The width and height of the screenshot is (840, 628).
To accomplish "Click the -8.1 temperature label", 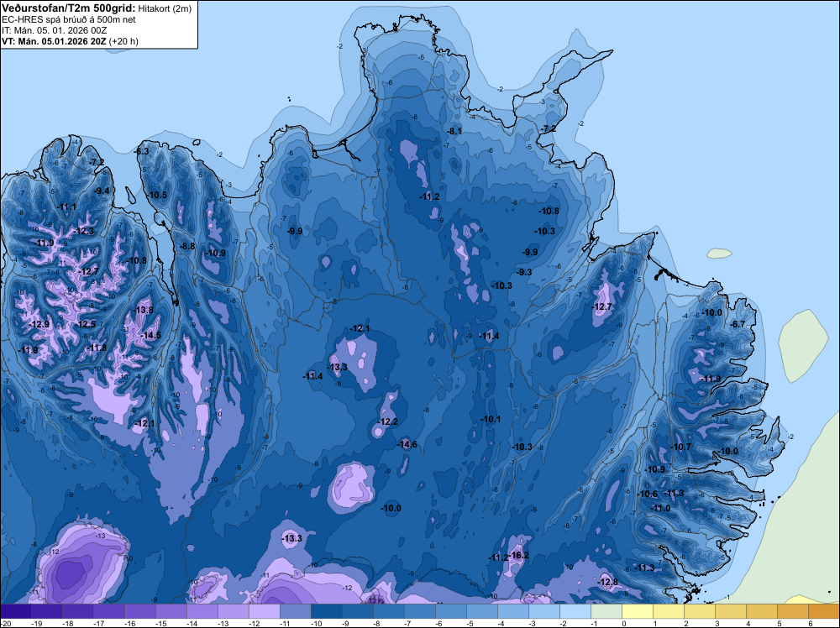I will tap(454, 131).
